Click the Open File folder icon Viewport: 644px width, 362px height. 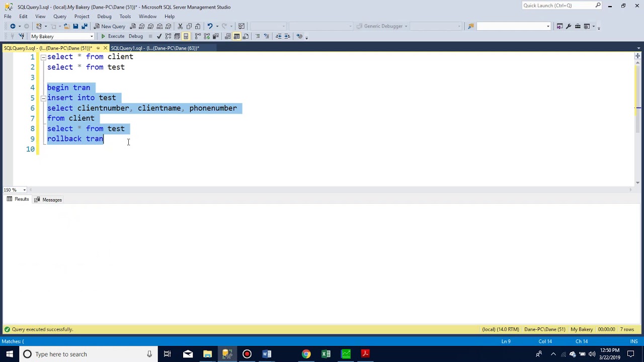click(x=66, y=26)
